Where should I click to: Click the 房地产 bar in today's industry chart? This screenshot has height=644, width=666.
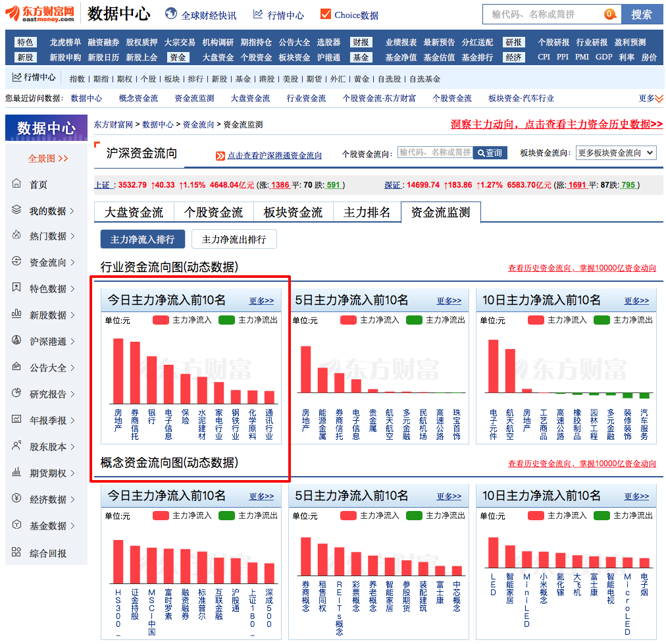click(118, 371)
